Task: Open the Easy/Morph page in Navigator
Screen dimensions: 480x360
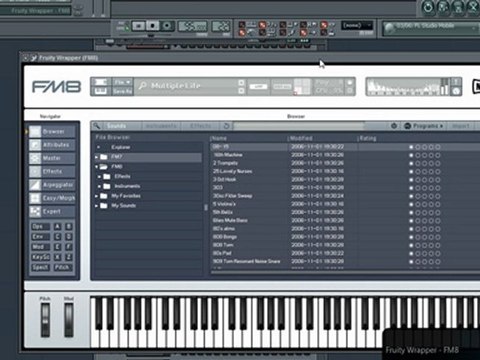Action: [x=52, y=198]
